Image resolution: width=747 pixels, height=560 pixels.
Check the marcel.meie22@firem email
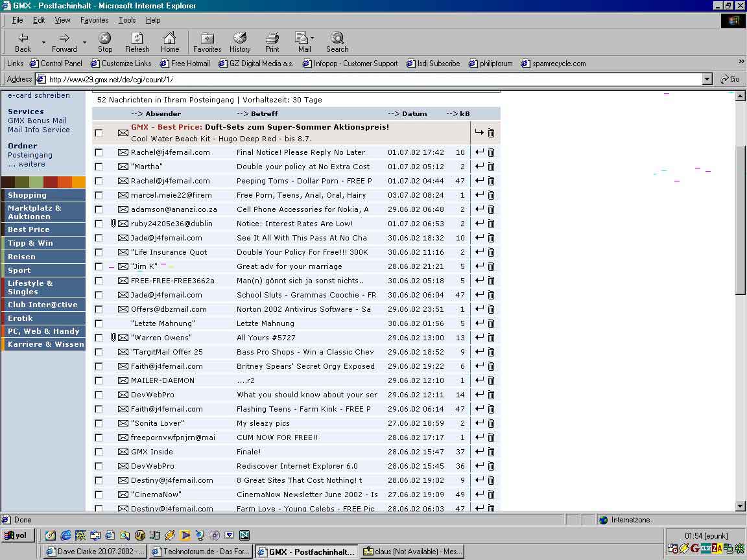point(99,195)
